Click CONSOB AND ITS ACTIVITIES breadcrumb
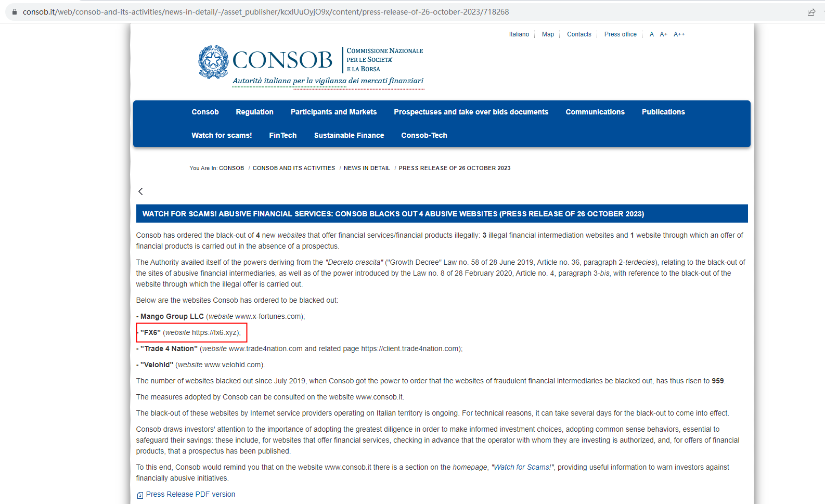This screenshot has width=825, height=504. pyautogui.click(x=294, y=168)
